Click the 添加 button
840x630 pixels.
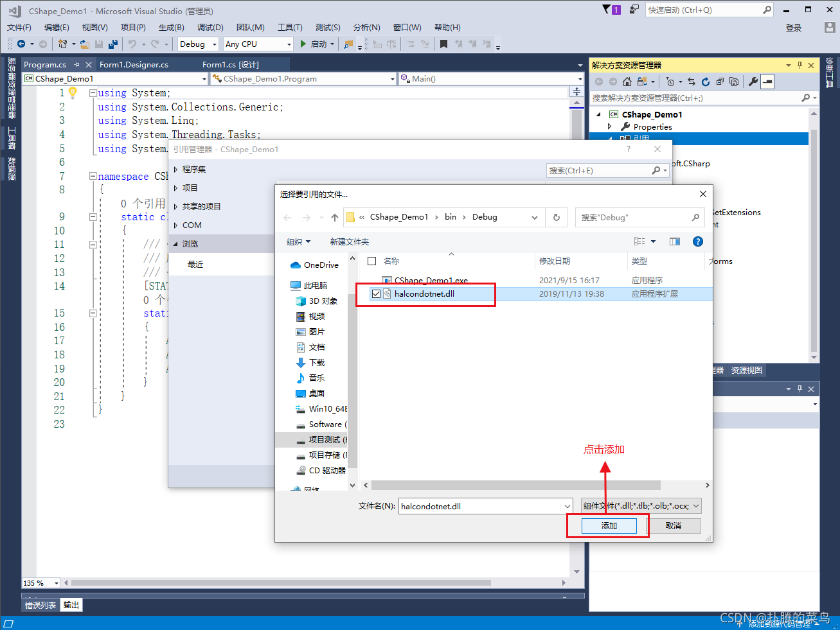[x=609, y=526]
